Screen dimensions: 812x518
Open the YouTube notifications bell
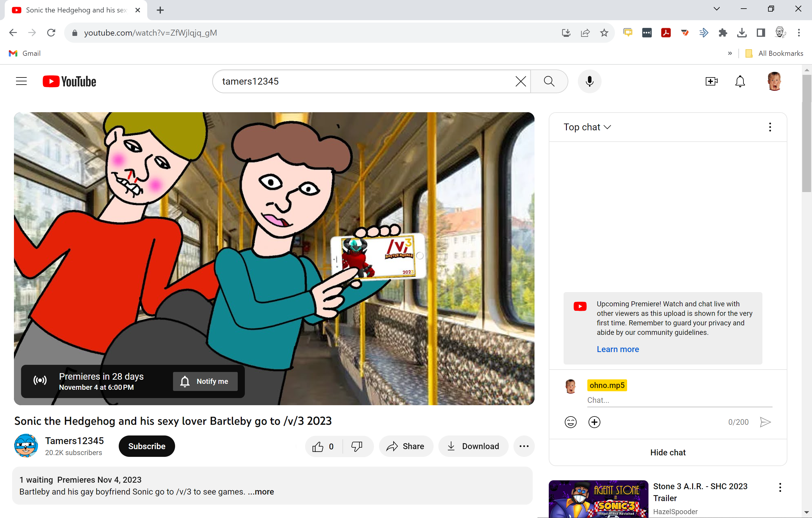740,81
